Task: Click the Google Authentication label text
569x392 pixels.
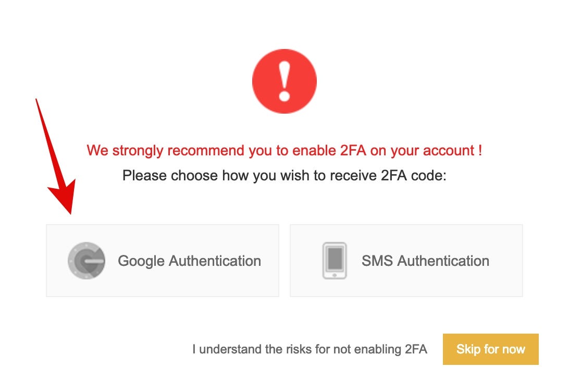Action: (x=190, y=260)
